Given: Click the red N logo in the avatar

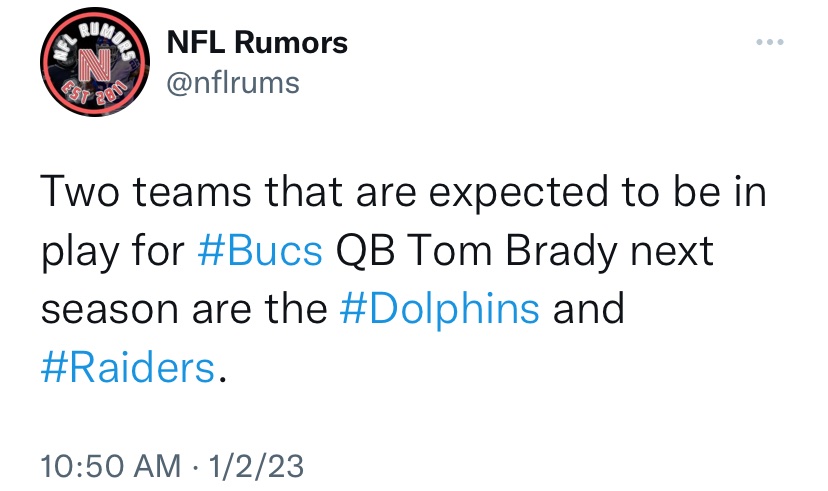Looking at the screenshot, I should [95, 64].
